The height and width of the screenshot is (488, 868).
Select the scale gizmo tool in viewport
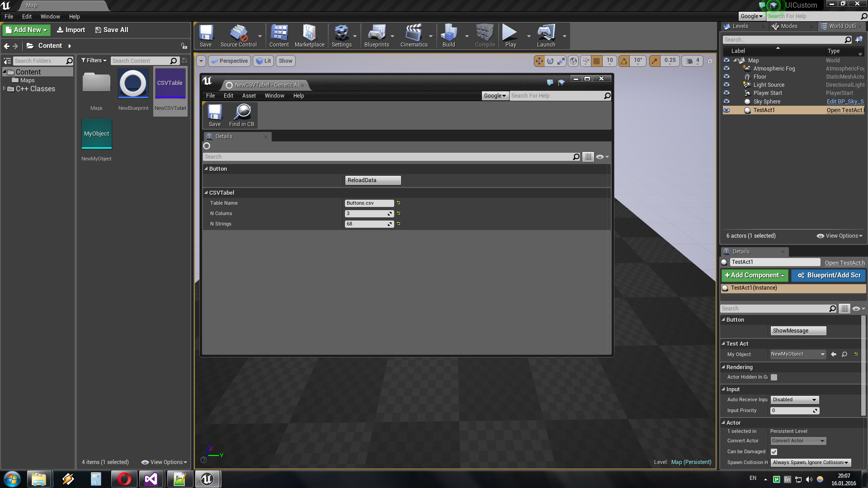pos(561,61)
